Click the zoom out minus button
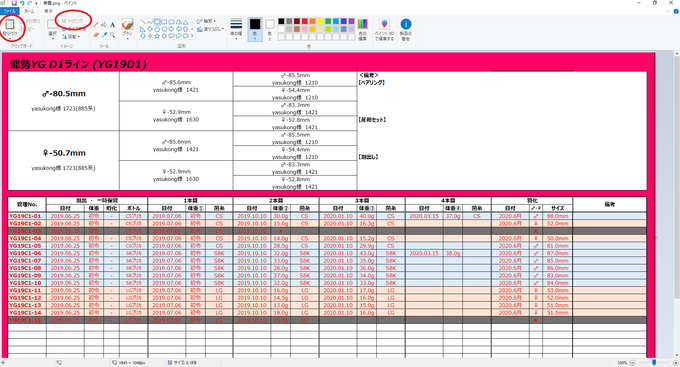The image size is (680, 367). tap(632, 362)
